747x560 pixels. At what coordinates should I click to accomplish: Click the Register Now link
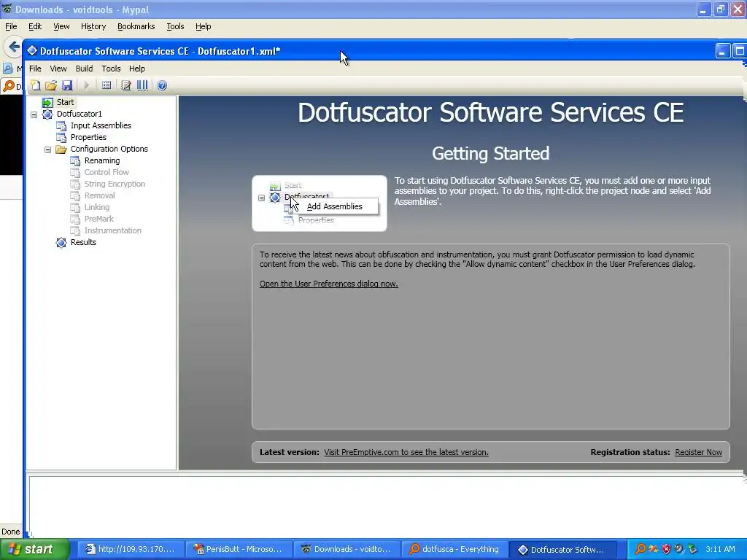click(698, 452)
